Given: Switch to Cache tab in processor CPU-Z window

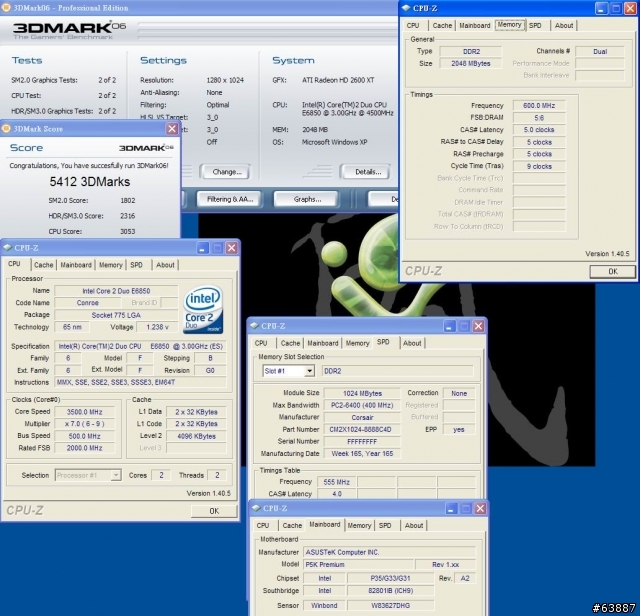Looking at the screenshot, I should tap(44, 265).
